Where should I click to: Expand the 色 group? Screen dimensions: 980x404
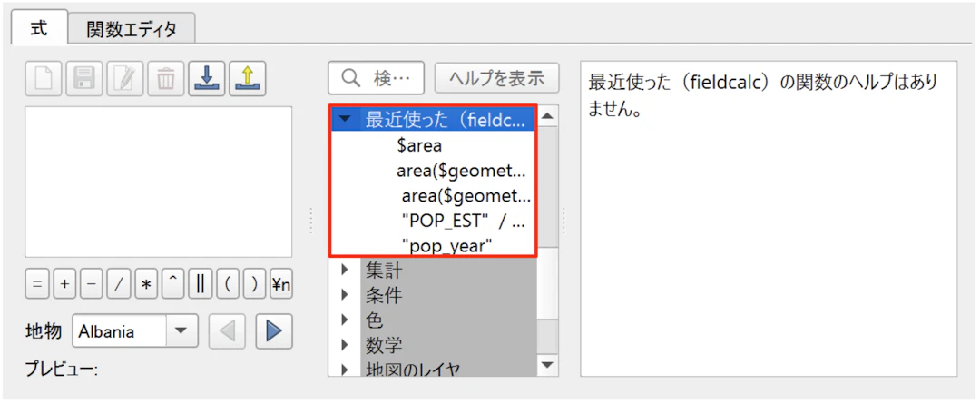click(x=345, y=320)
